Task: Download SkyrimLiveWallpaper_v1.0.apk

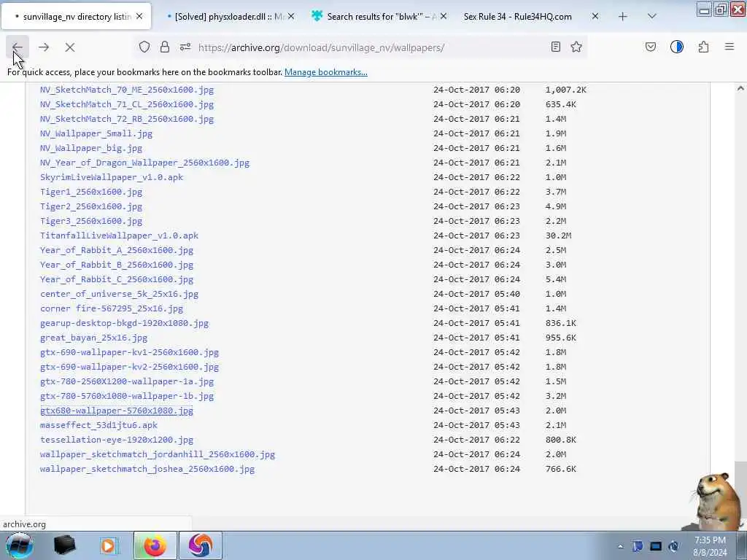Action: pyautogui.click(x=112, y=177)
